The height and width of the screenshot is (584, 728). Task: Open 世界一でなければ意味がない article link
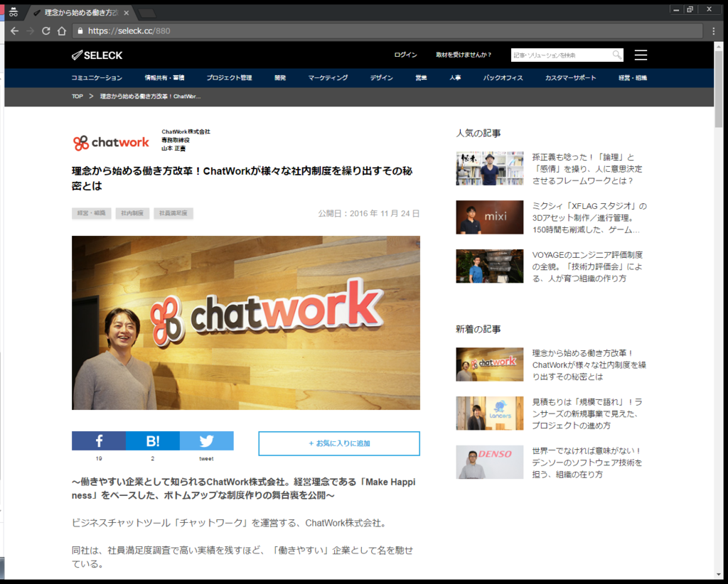click(587, 463)
